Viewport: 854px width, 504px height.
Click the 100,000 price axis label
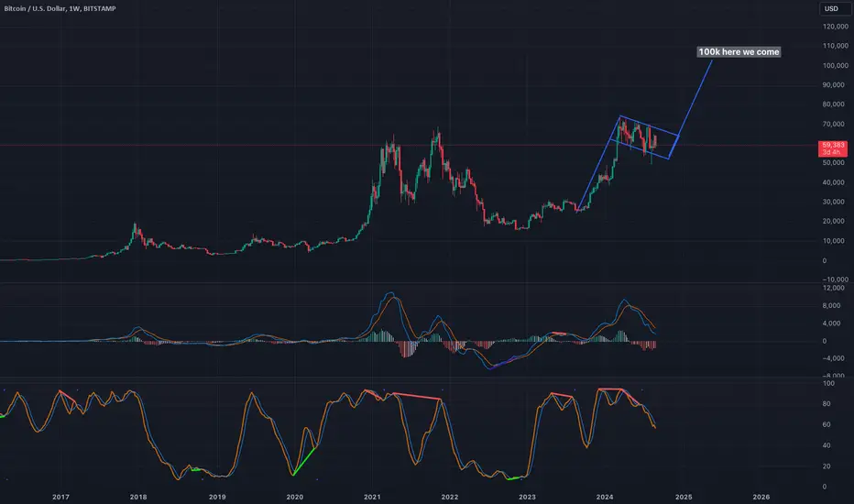(836, 65)
